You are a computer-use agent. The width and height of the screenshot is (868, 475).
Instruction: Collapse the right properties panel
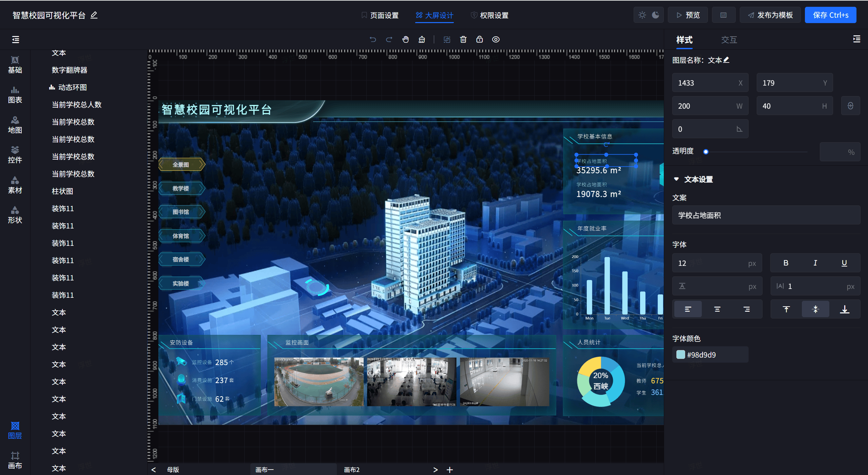click(856, 39)
